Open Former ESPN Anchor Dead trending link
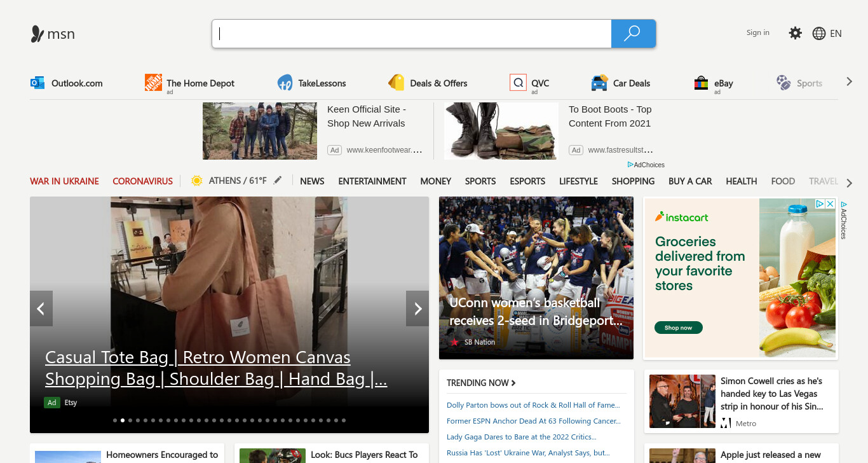The height and width of the screenshot is (463, 868). click(x=534, y=421)
